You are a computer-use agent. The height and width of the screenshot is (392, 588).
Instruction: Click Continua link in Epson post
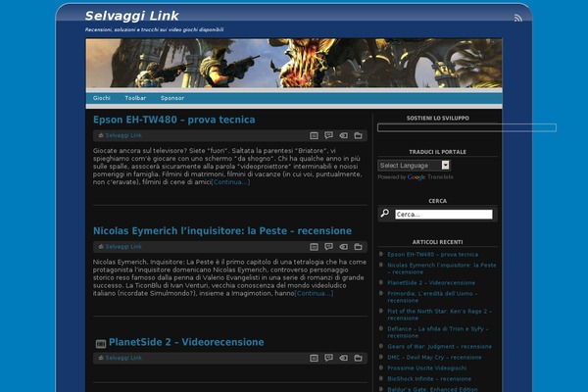[x=230, y=182]
